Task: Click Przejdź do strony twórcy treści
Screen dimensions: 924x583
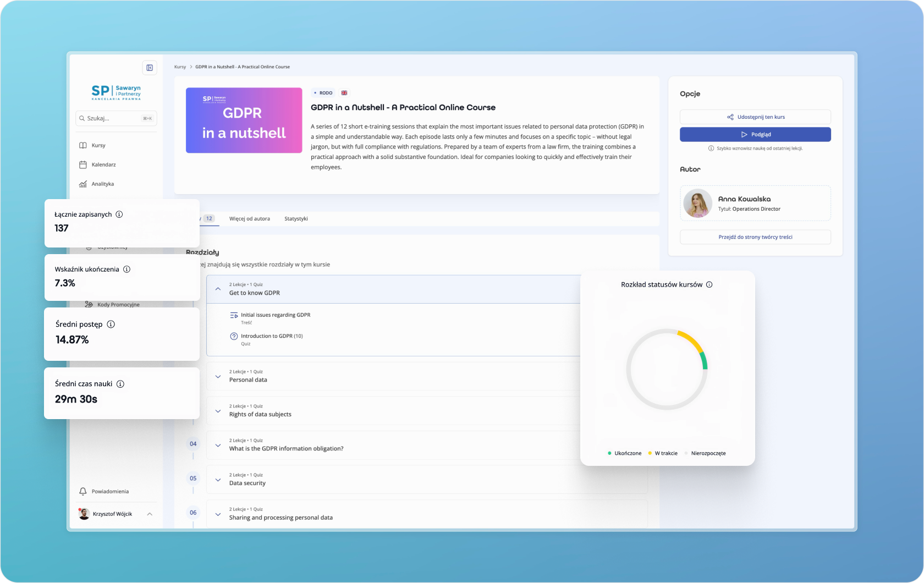Action: point(755,237)
